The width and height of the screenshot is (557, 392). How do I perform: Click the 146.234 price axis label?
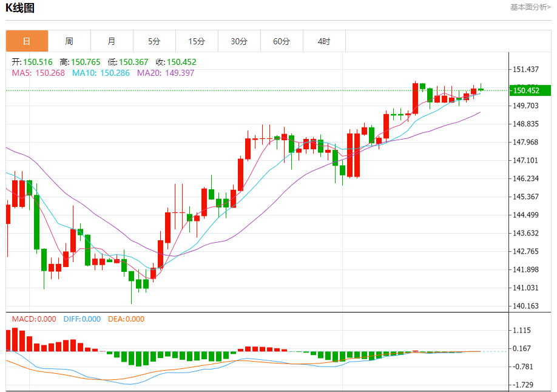(x=525, y=179)
